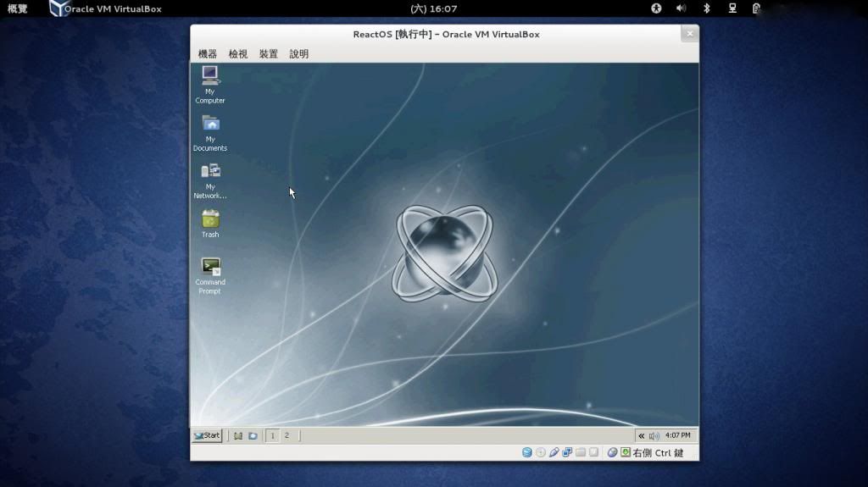Switch to virtual desktop 1
868x487 pixels.
click(272, 435)
